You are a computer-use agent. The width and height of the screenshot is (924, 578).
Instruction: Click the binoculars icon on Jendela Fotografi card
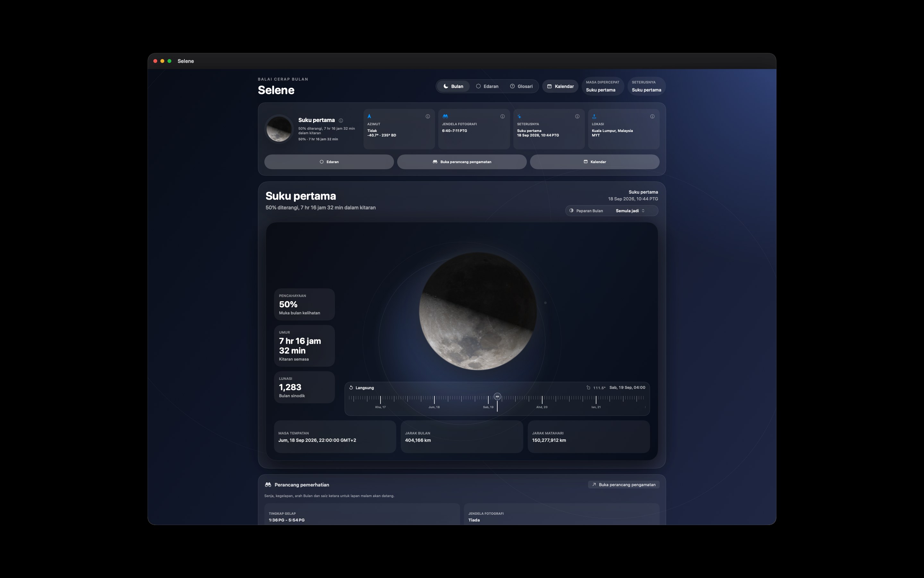pyautogui.click(x=445, y=116)
